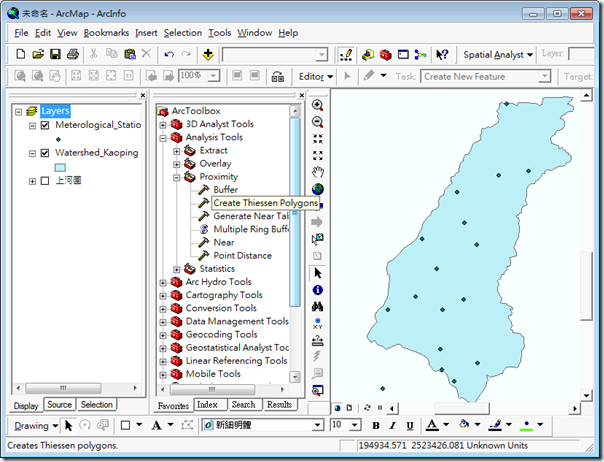
Task: Click the Print icon
Action: tap(73, 54)
